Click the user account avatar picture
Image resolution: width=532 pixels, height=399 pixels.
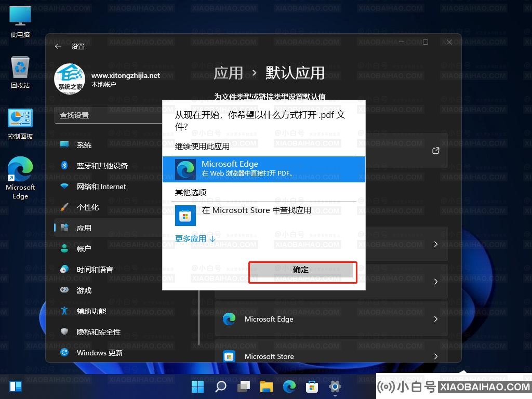point(70,79)
